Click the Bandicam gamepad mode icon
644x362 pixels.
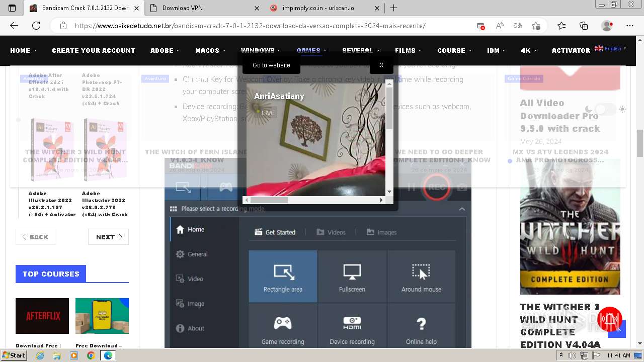[x=226, y=187]
